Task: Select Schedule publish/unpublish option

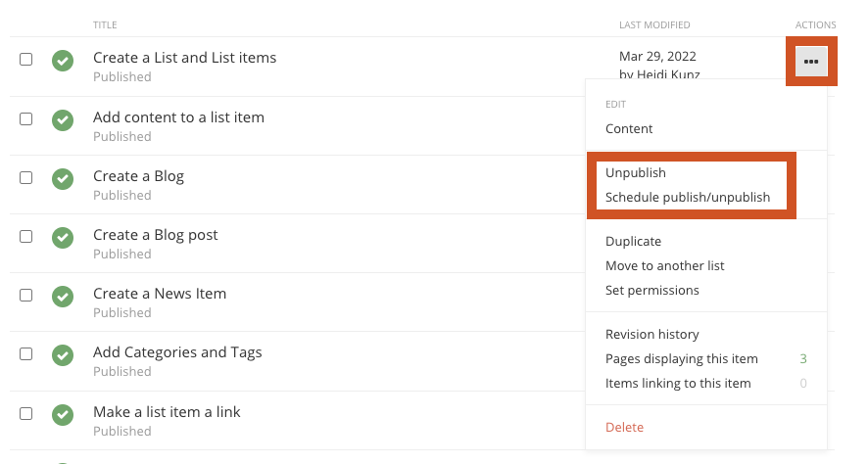Action: tap(688, 197)
